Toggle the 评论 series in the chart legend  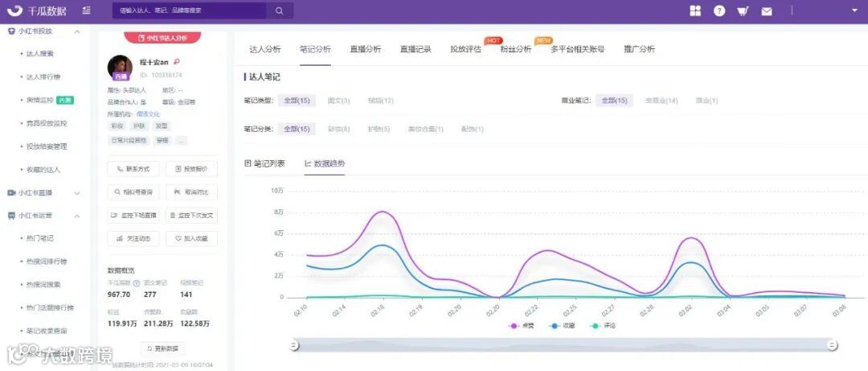coord(602,325)
